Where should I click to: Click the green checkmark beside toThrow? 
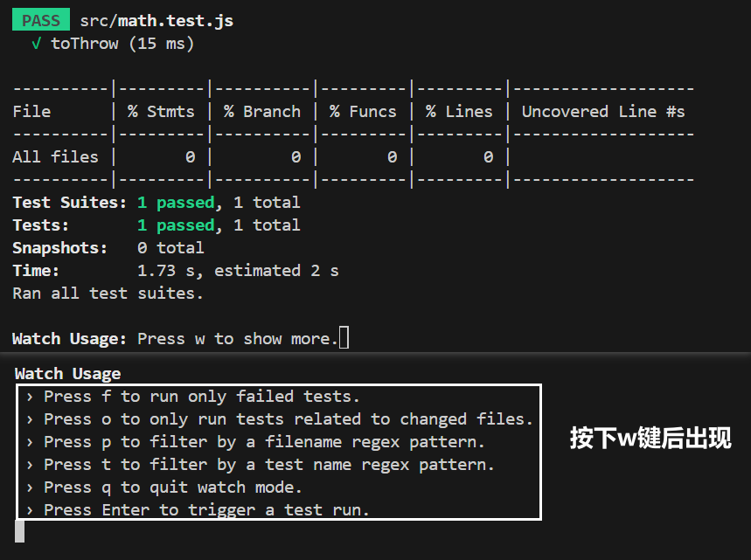point(36,43)
